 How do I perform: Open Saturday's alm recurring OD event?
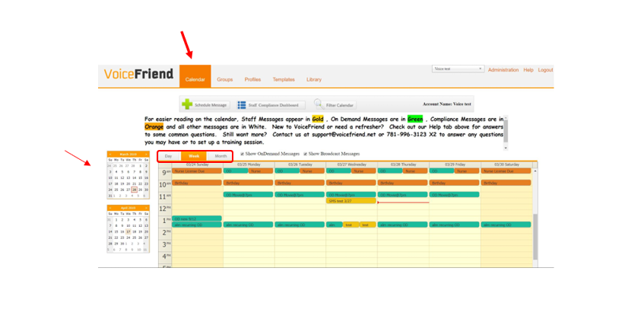point(506,225)
